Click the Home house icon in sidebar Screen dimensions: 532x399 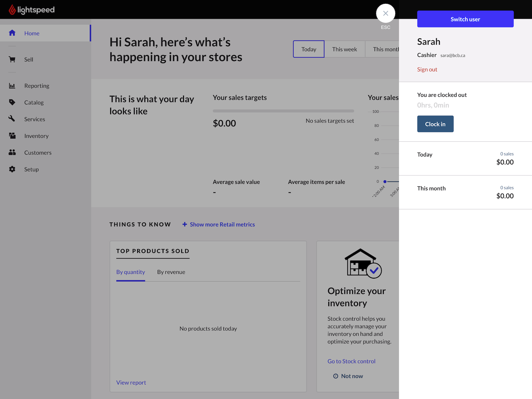12,33
